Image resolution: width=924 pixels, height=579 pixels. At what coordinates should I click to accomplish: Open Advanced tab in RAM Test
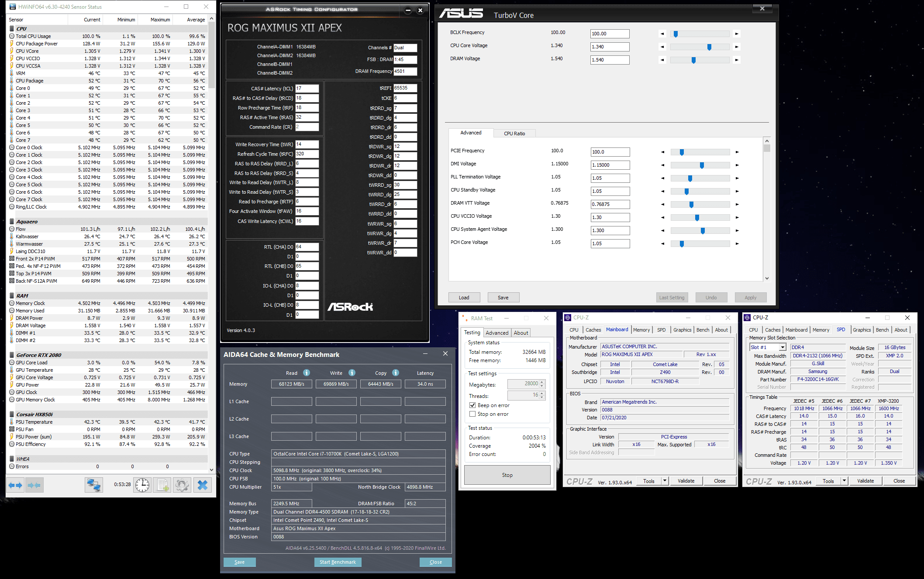point(497,332)
